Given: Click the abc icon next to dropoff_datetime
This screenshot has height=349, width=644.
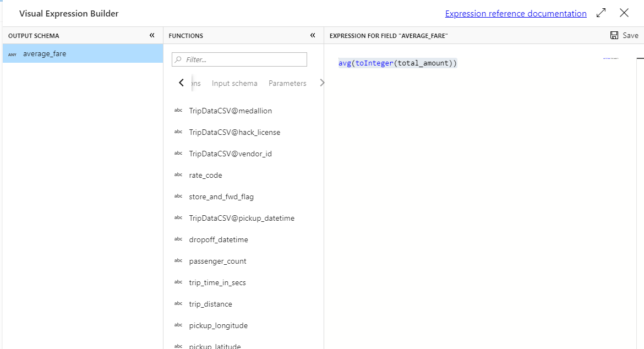Looking at the screenshot, I should (178, 239).
